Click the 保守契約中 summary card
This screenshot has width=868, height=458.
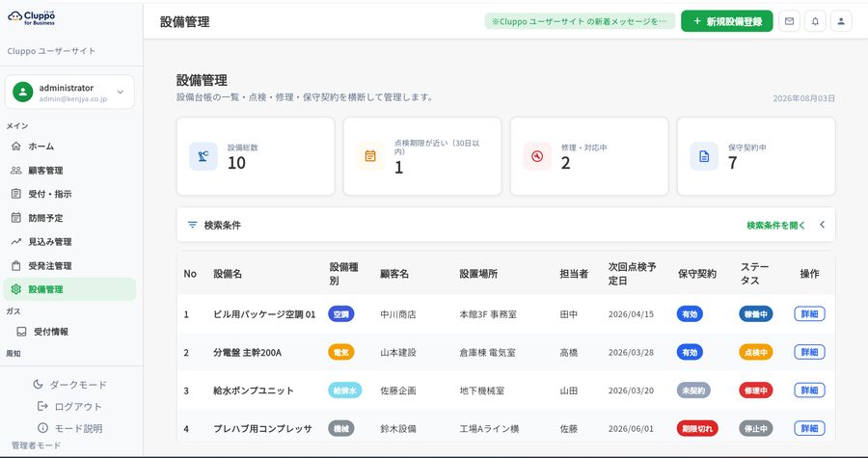click(756, 156)
